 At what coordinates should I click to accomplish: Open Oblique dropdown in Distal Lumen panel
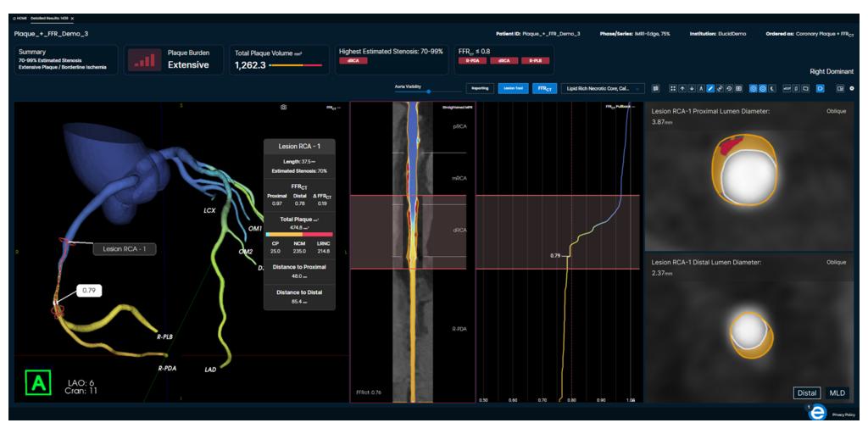836,262
